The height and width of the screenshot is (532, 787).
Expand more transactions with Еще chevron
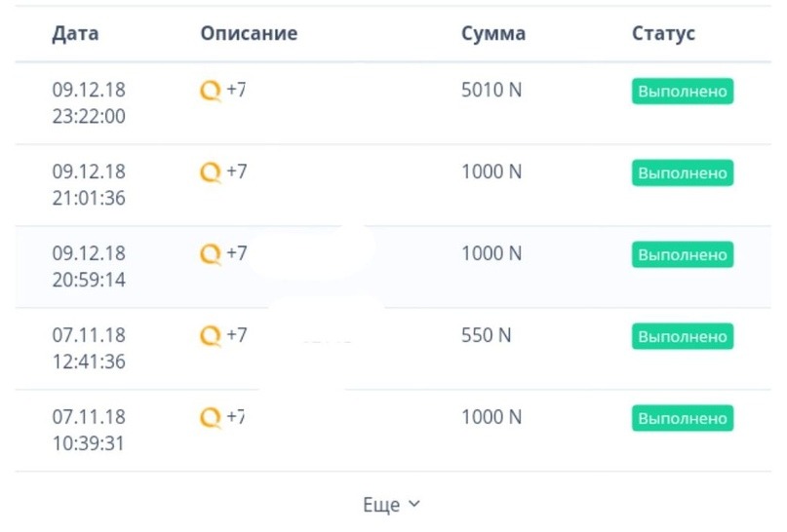point(413,504)
